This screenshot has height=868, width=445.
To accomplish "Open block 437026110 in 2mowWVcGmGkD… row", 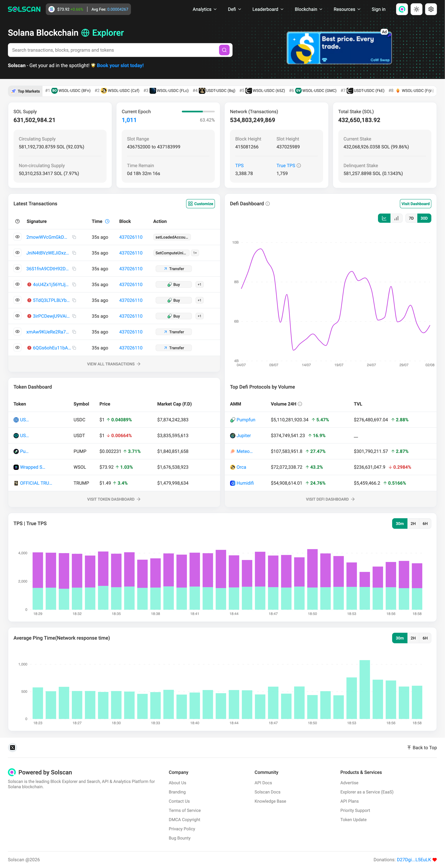I will [131, 237].
